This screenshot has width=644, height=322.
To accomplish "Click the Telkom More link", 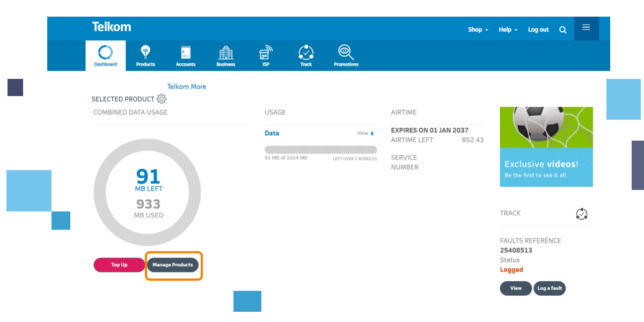I will 187,86.
